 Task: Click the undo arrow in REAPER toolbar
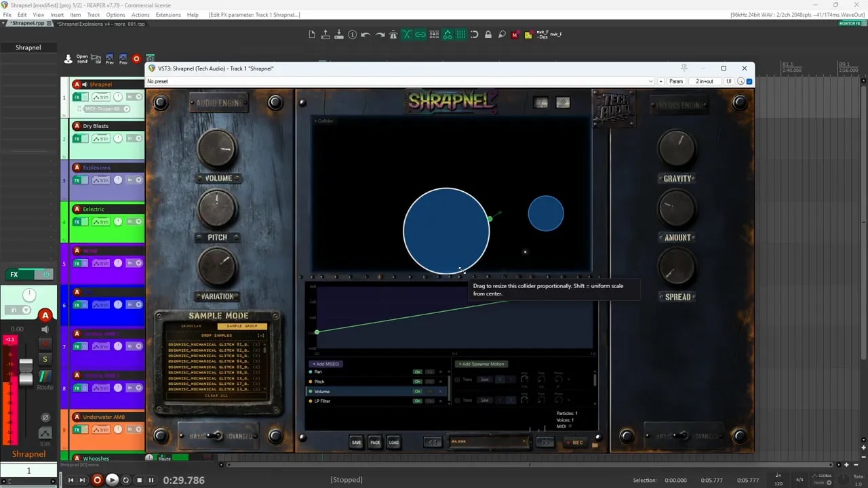(366, 35)
